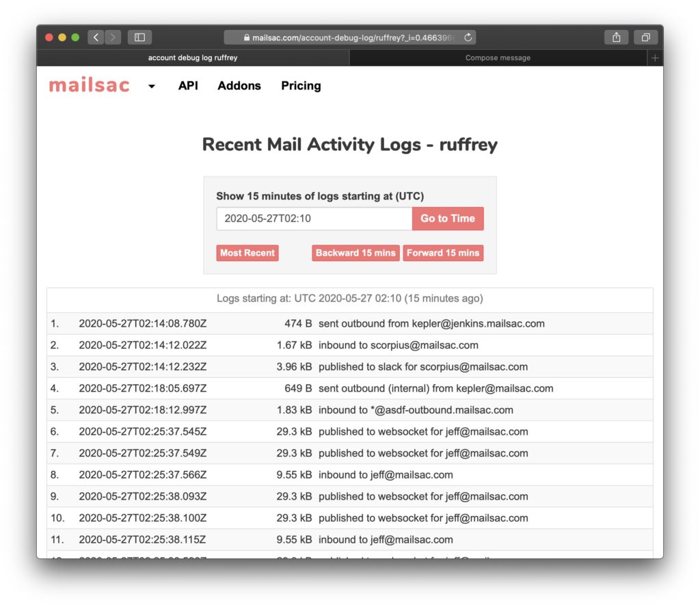700x607 pixels.
Task: Click Forward 15 mins button
Action: click(443, 253)
